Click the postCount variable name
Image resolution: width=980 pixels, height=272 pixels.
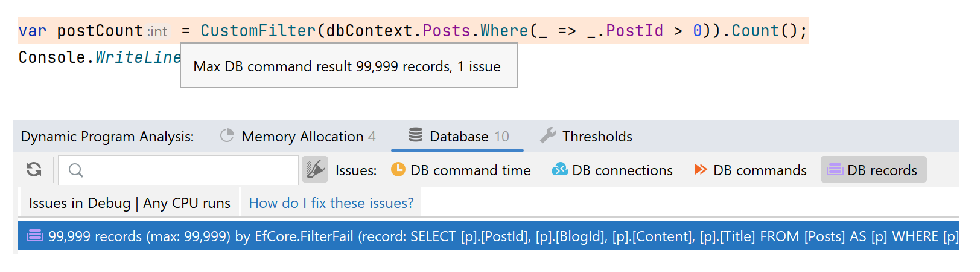100,31
